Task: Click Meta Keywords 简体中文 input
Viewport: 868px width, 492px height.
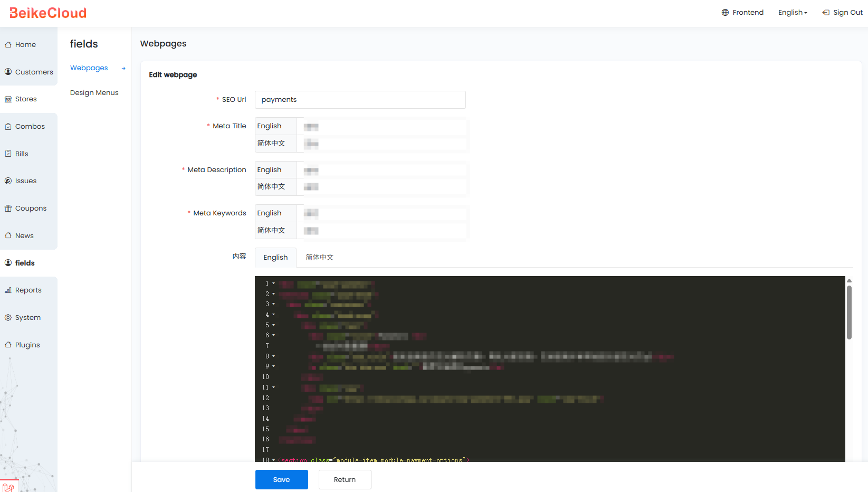Action: (x=381, y=231)
